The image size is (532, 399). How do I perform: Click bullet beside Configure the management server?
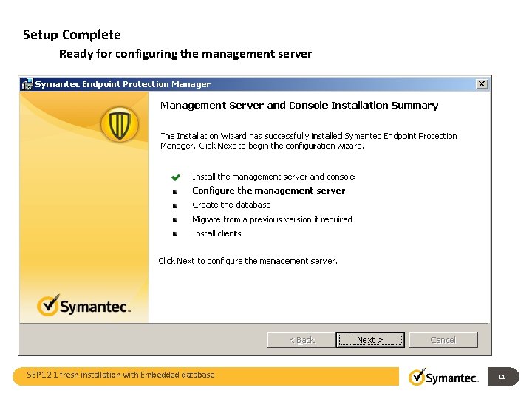coord(175,191)
